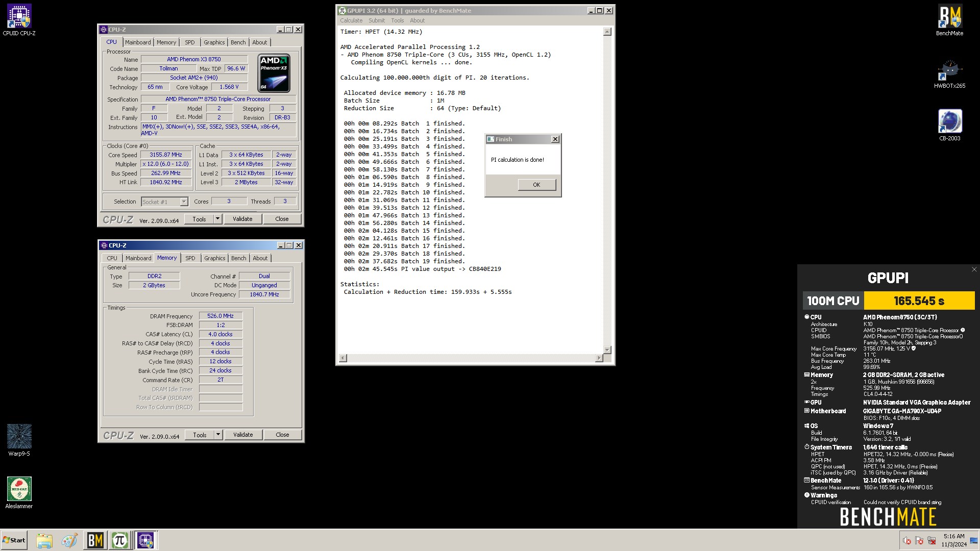Open the Warp9-5 desktop icon
Image resolution: width=980 pixels, height=551 pixels.
coord(19,440)
